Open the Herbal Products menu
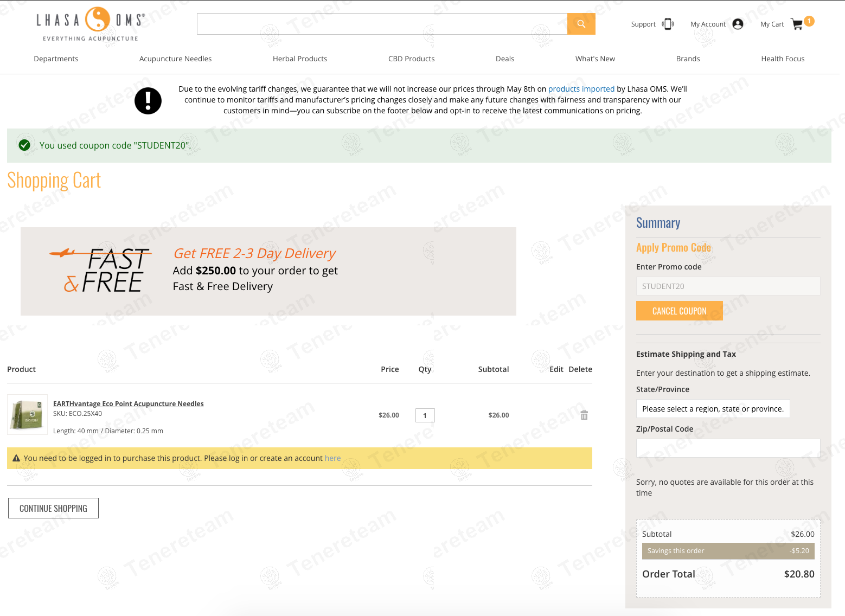This screenshot has width=845, height=616. [x=300, y=59]
